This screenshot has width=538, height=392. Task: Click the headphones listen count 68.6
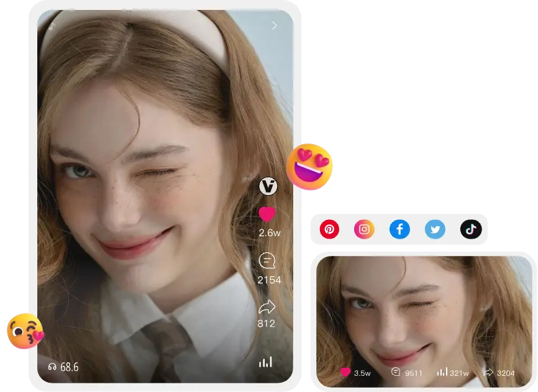(x=63, y=367)
